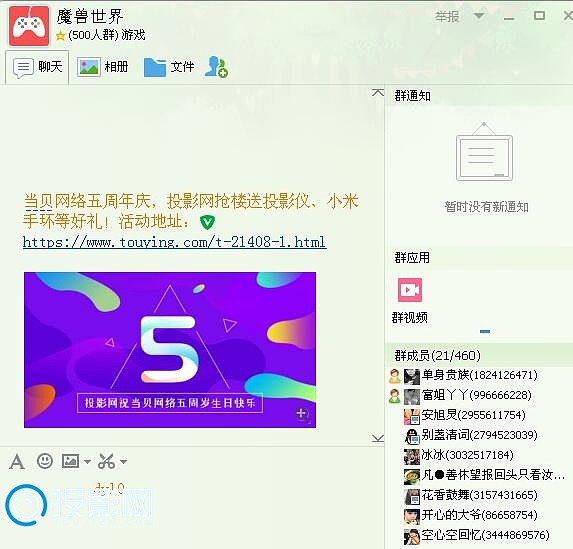This screenshot has width=573, height=549.
Task: Click avatar of 安旭灵
Action: point(412,417)
